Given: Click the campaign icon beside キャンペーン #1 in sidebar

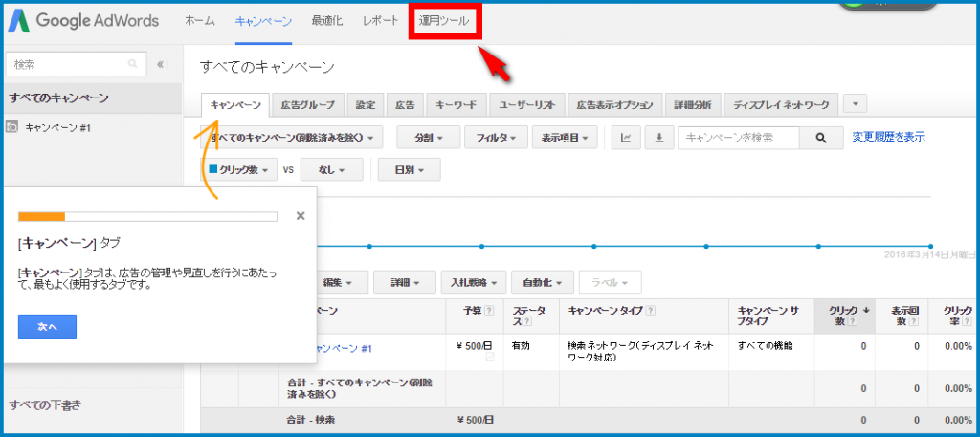Looking at the screenshot, I should tap(11, 127).
